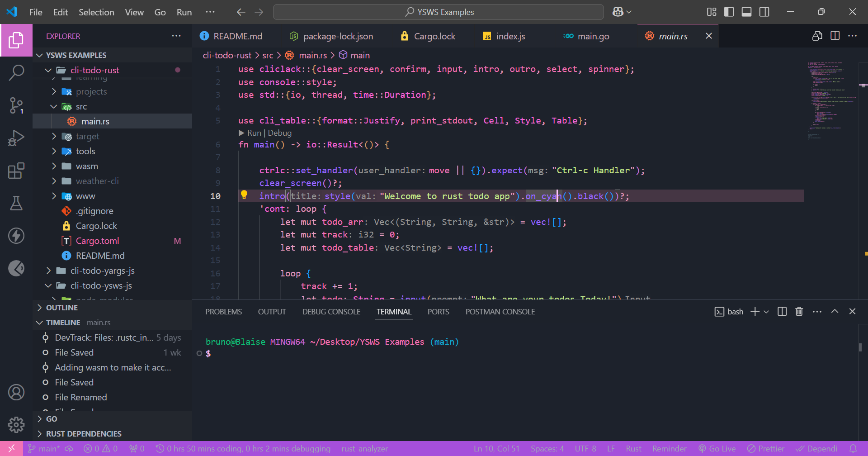
Task: Split the terminal panel
Action: coord(782,311)
